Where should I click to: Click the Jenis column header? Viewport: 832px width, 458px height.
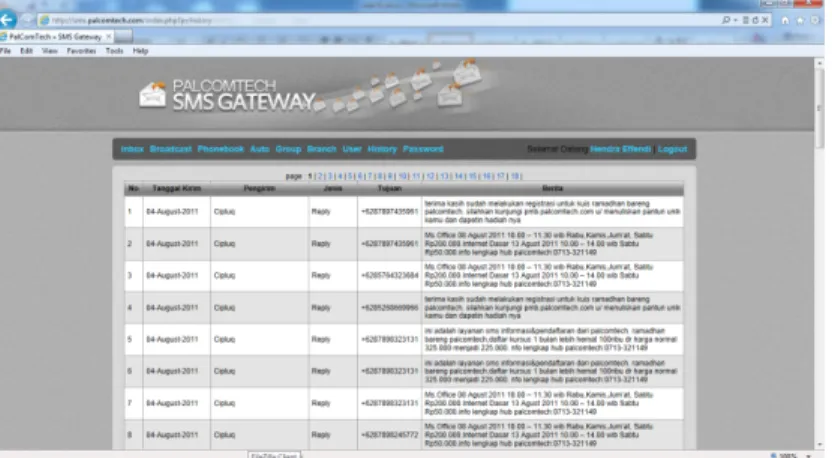(x=333, y=188)
